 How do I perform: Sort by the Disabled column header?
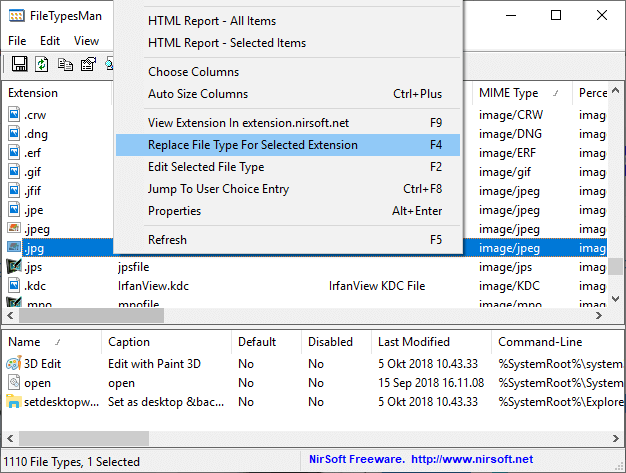tap(336, 342)
